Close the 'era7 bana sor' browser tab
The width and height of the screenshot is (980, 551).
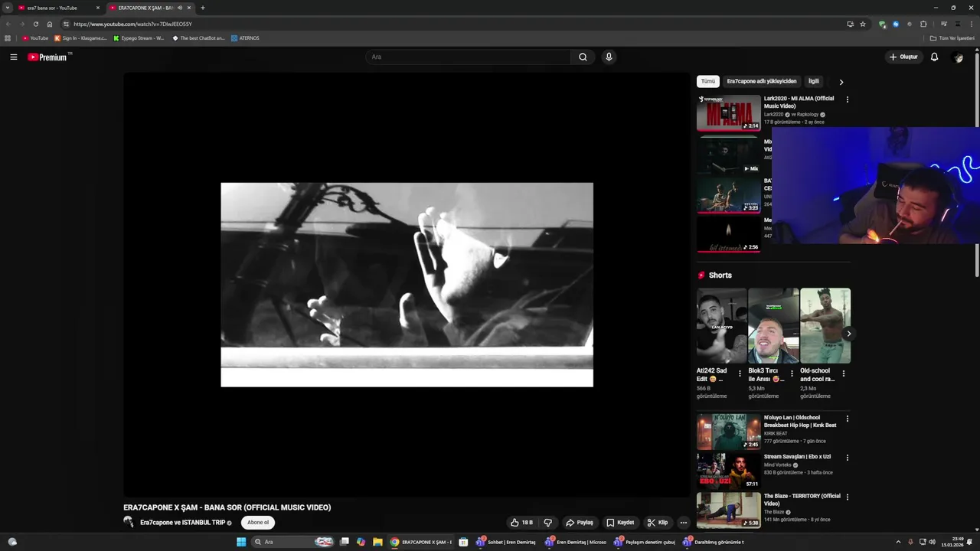click(x=98, y=8)
